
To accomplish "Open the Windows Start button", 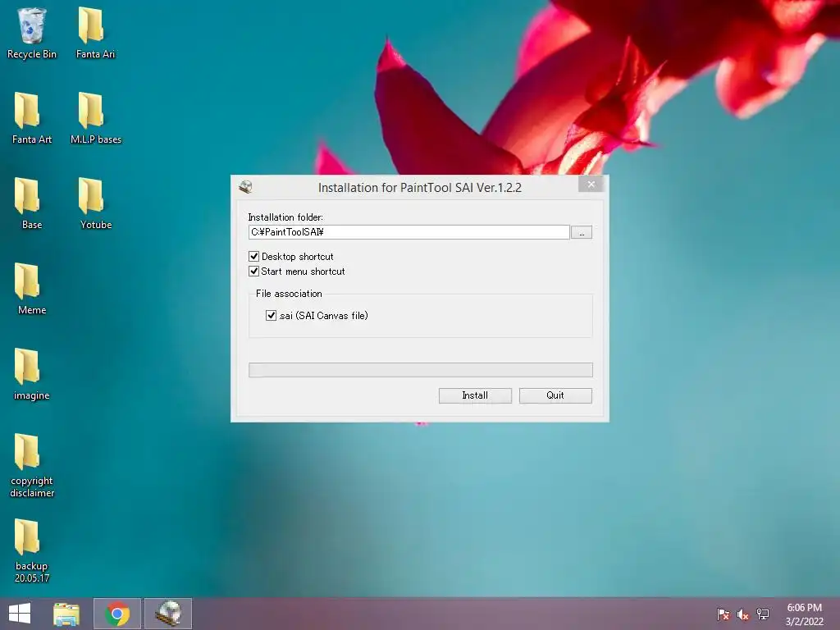I will pos(20,614).
